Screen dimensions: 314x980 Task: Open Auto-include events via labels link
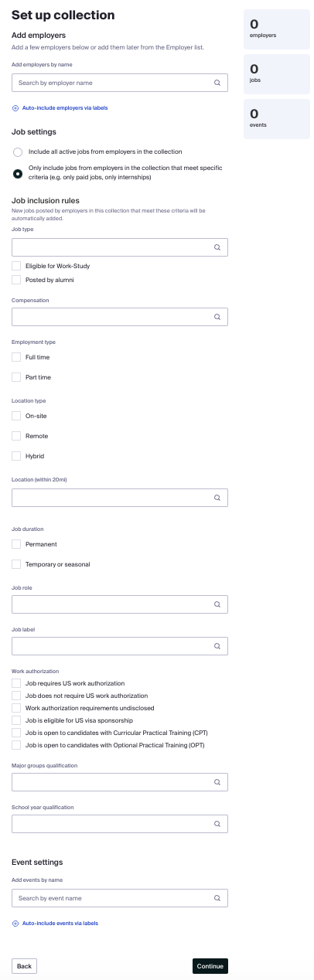pyautogui.click(x=60, y=924)
